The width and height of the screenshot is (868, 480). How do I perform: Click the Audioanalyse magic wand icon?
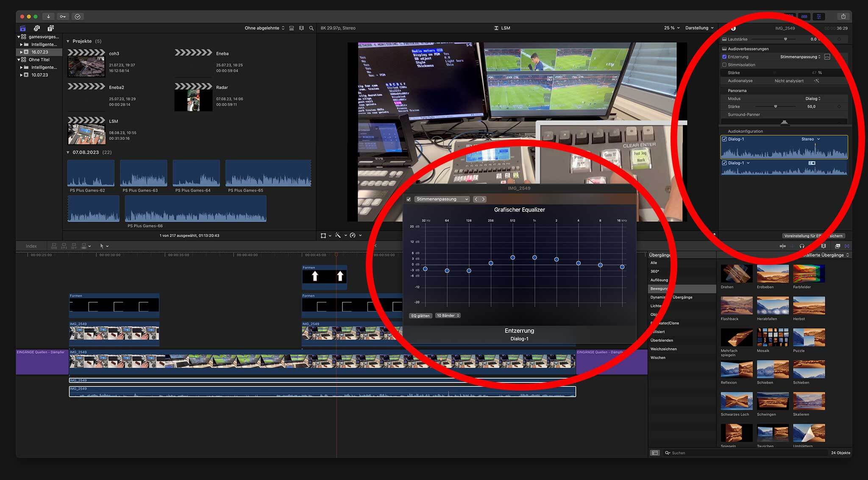(x=816, y=81)
